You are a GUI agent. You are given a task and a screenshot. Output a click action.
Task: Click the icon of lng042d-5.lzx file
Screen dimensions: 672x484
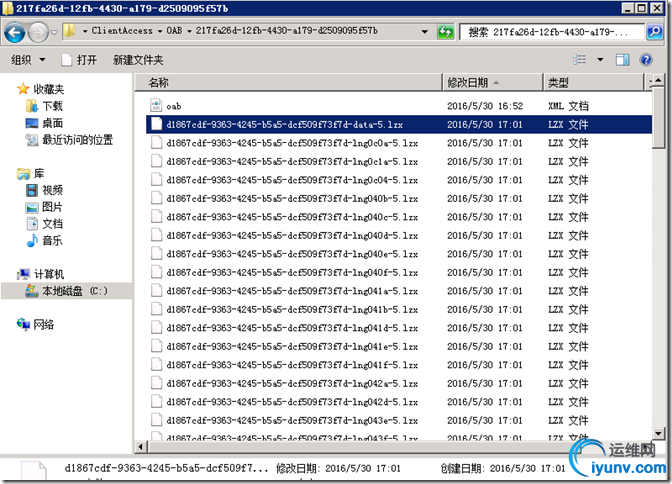point(156,401)
